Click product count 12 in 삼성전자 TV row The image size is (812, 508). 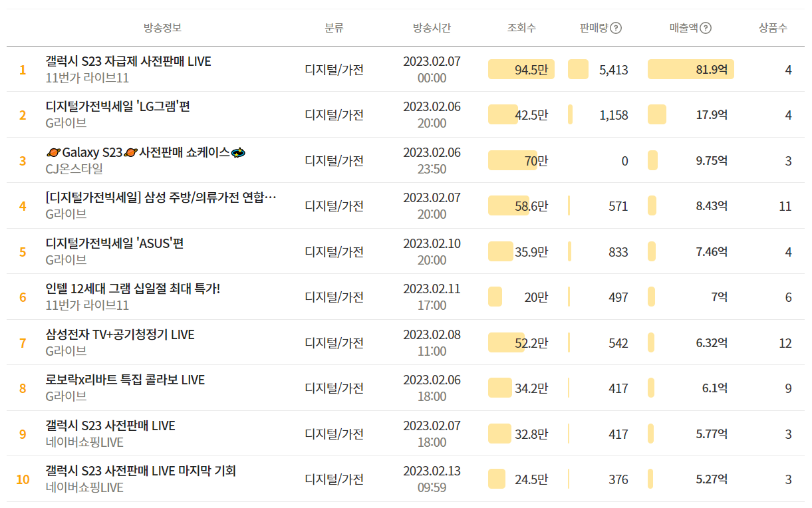pos(785,342)
